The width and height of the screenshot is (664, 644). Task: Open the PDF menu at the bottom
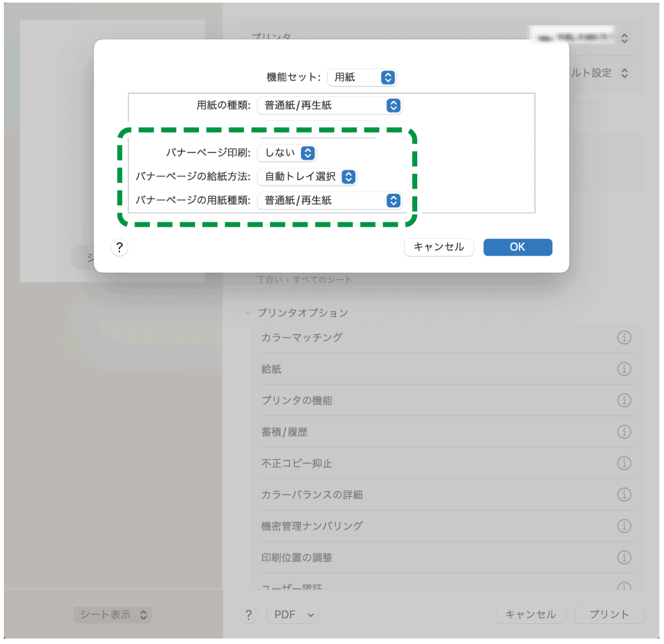pyautogui.click(x=292, y=614)
